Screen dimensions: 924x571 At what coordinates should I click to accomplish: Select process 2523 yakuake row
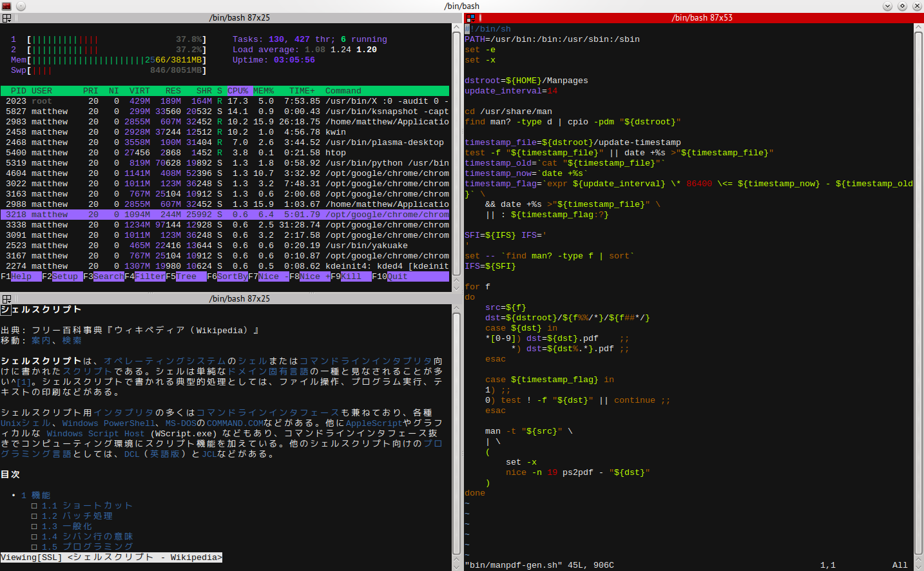225,246
